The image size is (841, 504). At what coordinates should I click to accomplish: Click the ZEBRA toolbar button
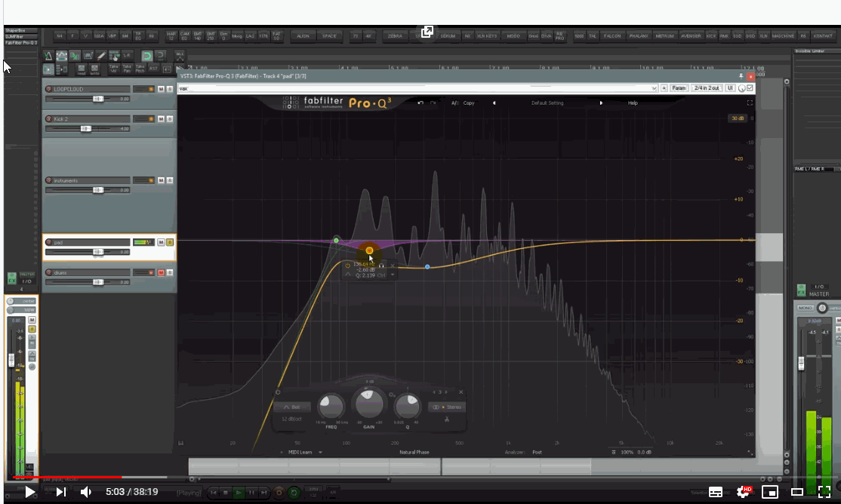396,36
